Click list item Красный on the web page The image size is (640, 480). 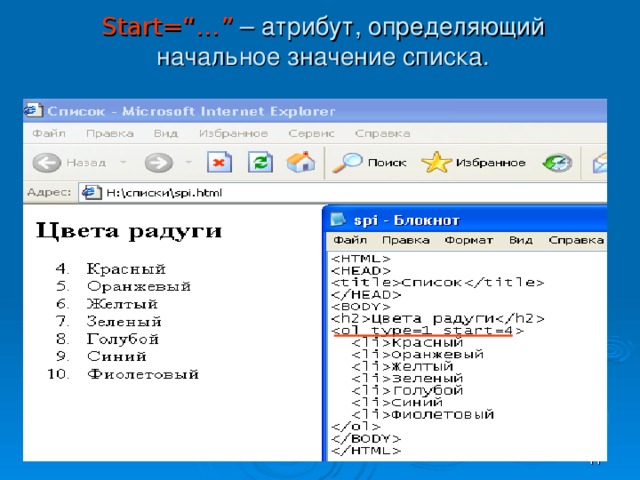pos(126,269)
